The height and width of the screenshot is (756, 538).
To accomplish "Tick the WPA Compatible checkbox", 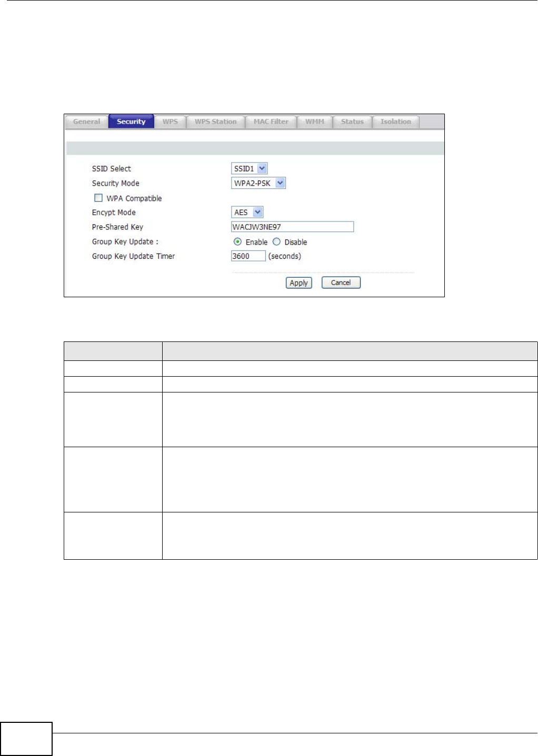I will click(98, 198).
